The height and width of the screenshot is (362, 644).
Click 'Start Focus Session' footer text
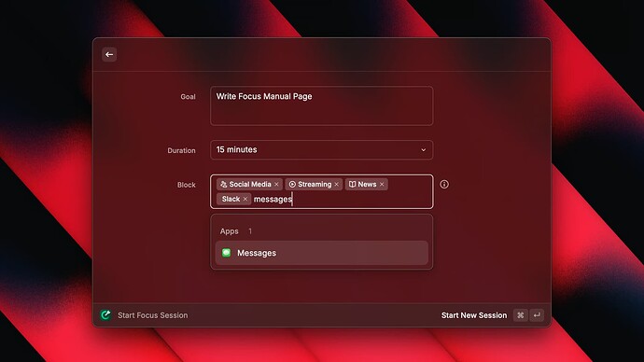point(153,315)
